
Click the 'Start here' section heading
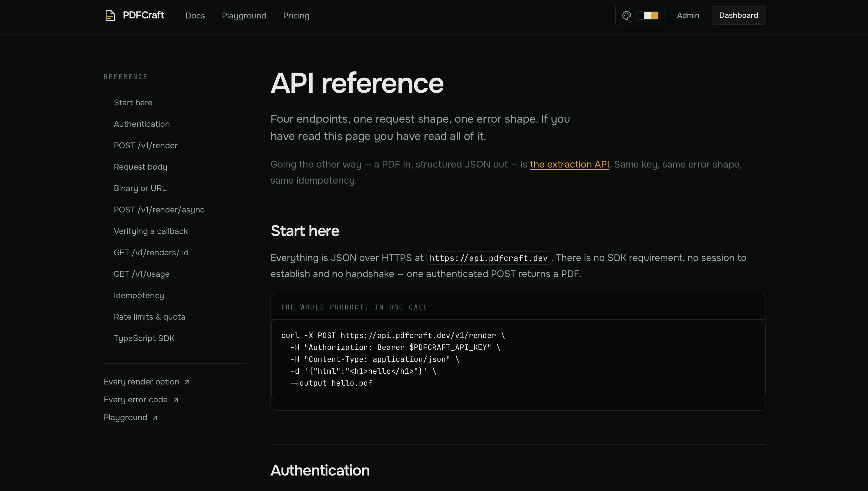pos(305,231)
